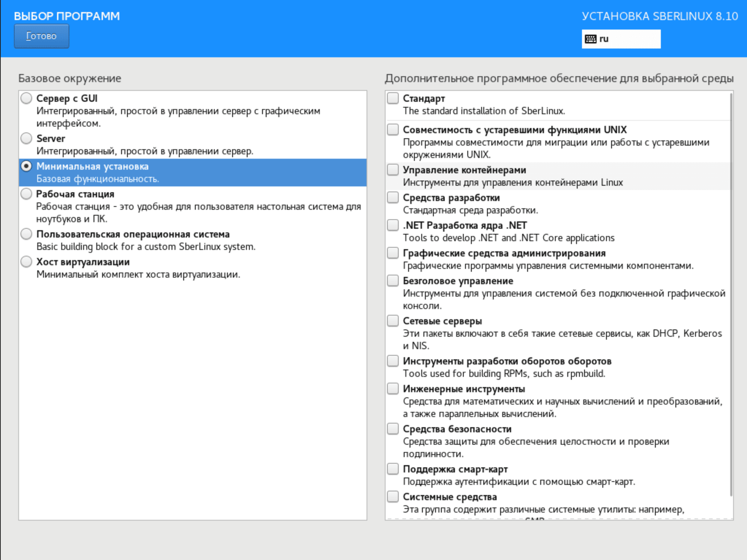Viewport: 747px width, 560px height.
Task: Click the Сетевые серверы title text
Action: (443, 321)
